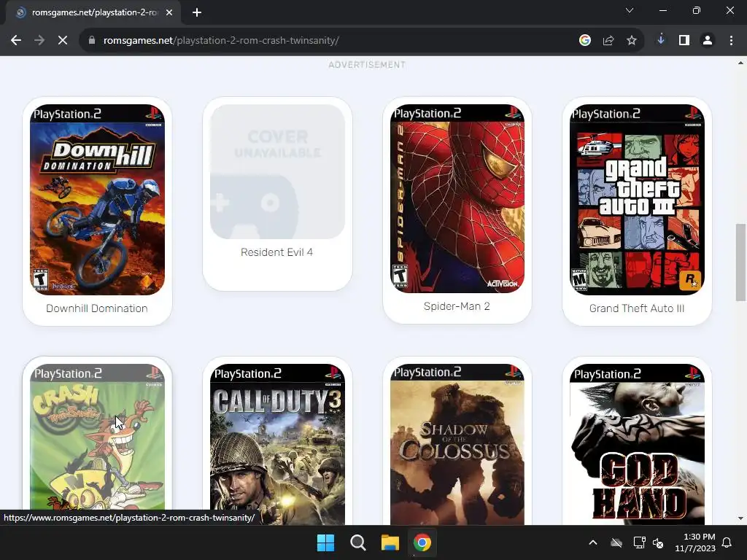Click the scrollbar up arrow
The height and width of the screenshot is (560, 747).
740,63
